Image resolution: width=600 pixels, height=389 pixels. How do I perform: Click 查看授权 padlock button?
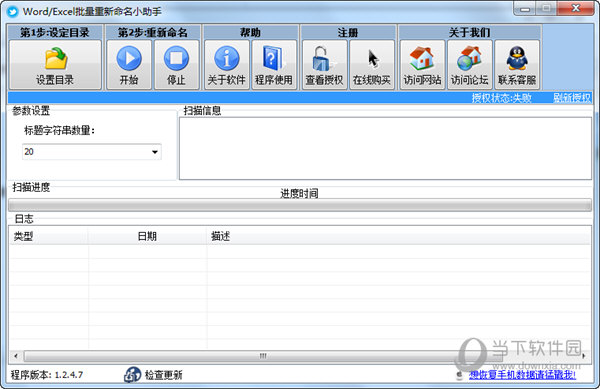tap(324, 65)
